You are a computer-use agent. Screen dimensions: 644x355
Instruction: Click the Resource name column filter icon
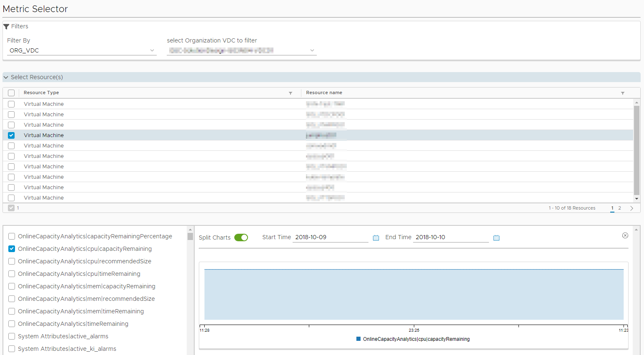[x=623, y=93]
